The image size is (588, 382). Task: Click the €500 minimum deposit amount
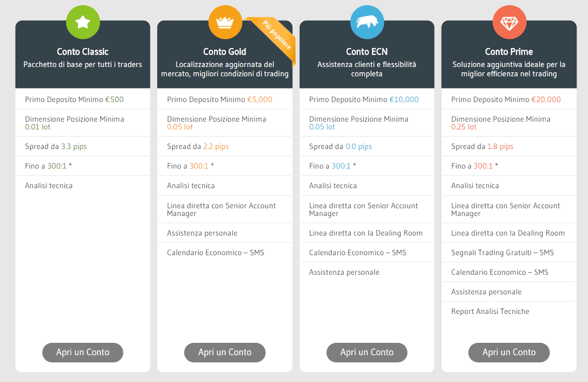pyautogui.click(x=115, y=99)
